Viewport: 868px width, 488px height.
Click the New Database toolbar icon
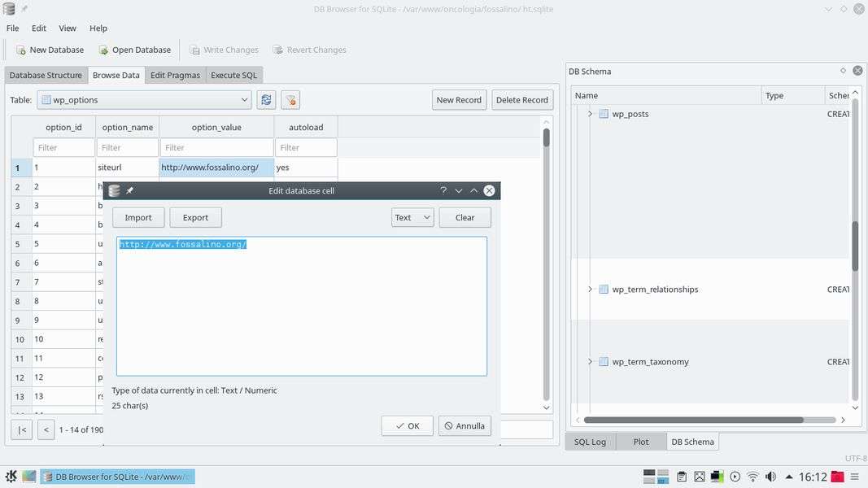pos(21,50)
